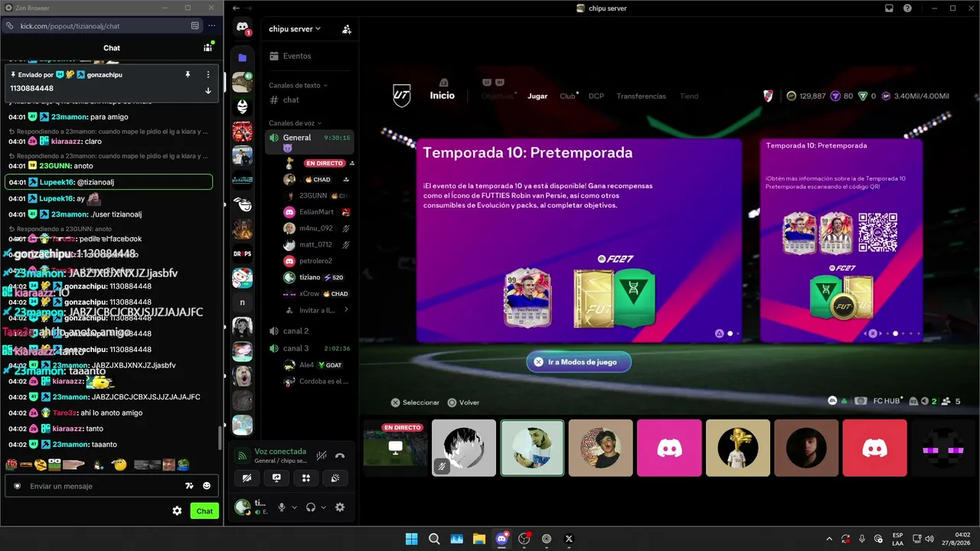Expand the pinned message with down arrow

pyautogui.click(x=208, y=90)
